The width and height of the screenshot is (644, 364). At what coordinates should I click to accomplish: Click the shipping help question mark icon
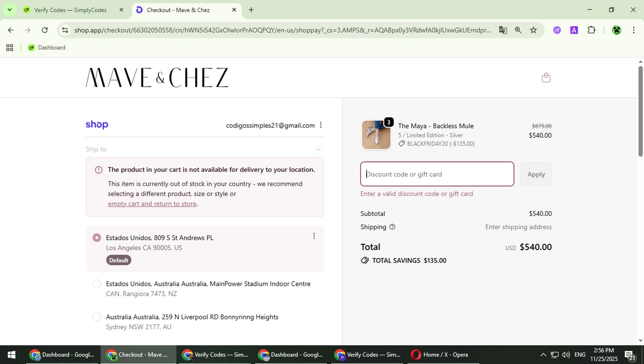(x=392, y=227)
